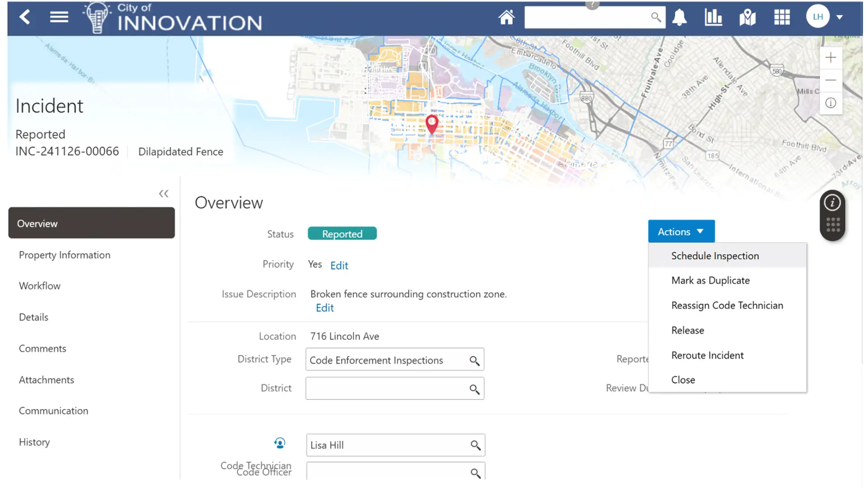Click Edit link next to Priority
868x488 pixels.
(339, 266)
